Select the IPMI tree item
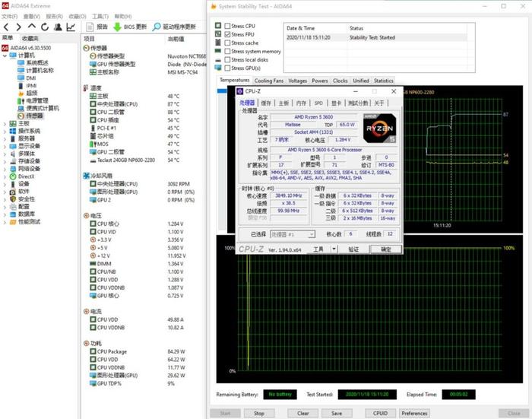The image size is (532, 419). click(x=31, y=86)
